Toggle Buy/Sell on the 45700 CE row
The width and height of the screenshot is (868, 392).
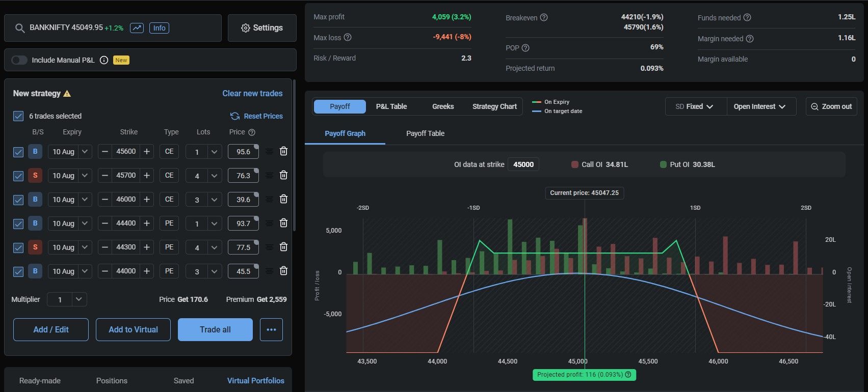[x=35, y=176]
